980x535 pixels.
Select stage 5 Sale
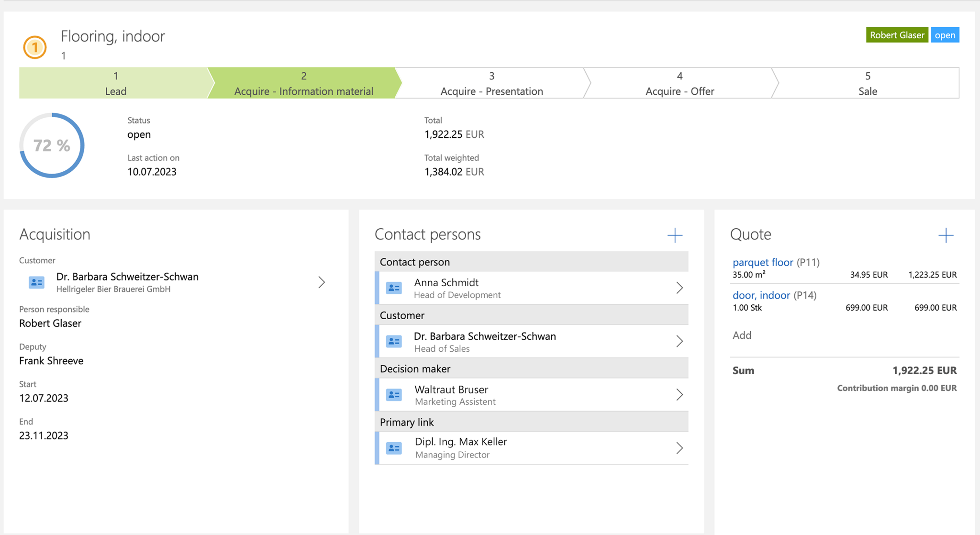point(867,83)
